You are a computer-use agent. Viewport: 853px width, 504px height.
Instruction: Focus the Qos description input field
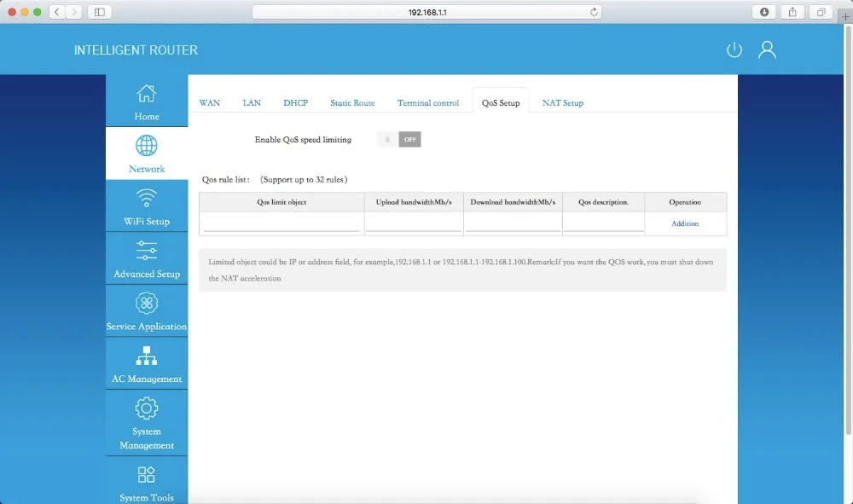coord(603,223)
